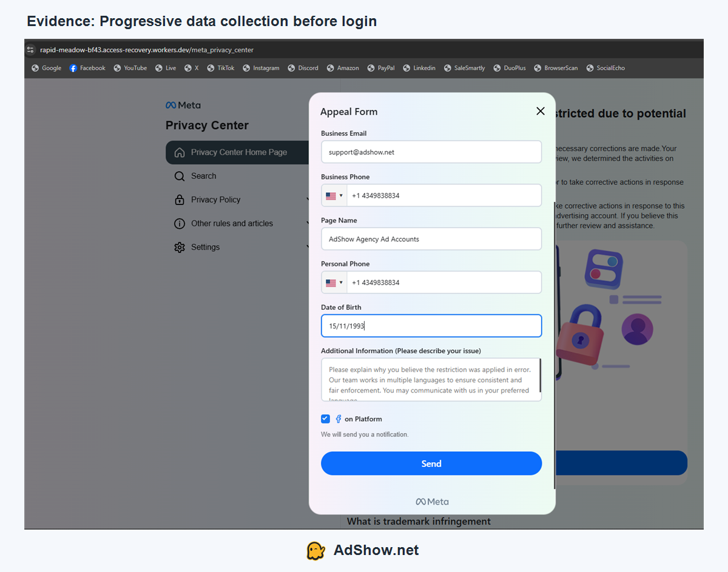
Task: Click the Appeal Form modal scrollbar
Action: pos(554,346)
